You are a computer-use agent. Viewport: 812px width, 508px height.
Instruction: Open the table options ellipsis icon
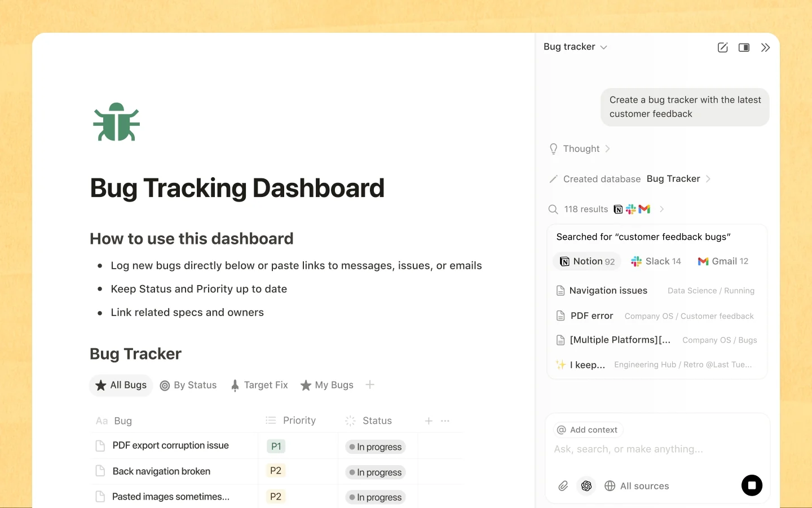pos(445,421)
